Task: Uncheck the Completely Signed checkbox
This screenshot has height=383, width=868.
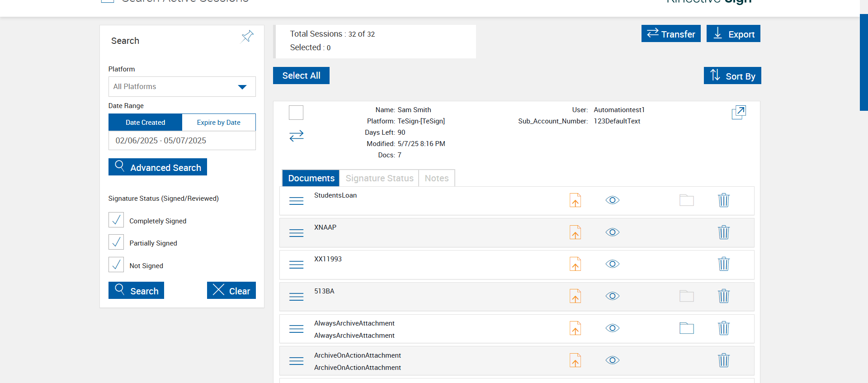Action: 116,220
